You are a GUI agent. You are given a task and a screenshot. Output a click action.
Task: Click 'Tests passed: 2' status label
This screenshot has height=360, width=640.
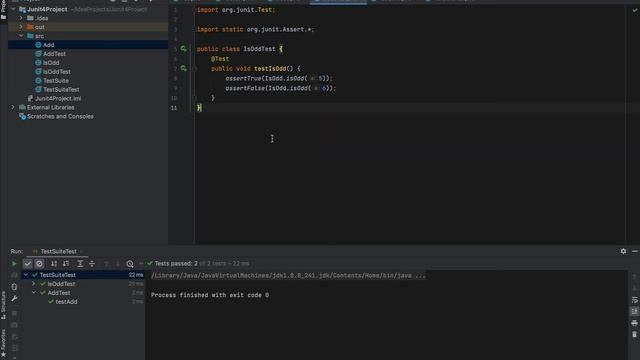click(176, 264)
